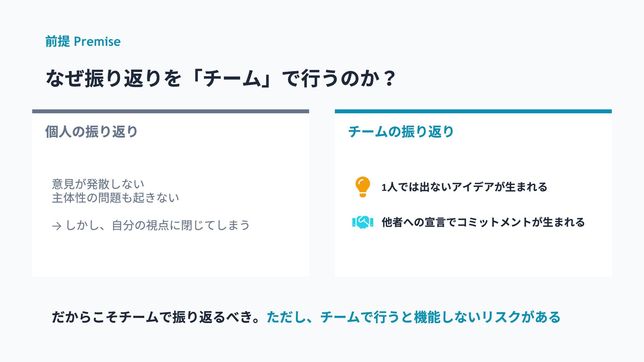Click the blue text ただし、チームで行うと機能しないリスクがある
The height and width of the screenshot is (362, 644).
tap(414, 317)
